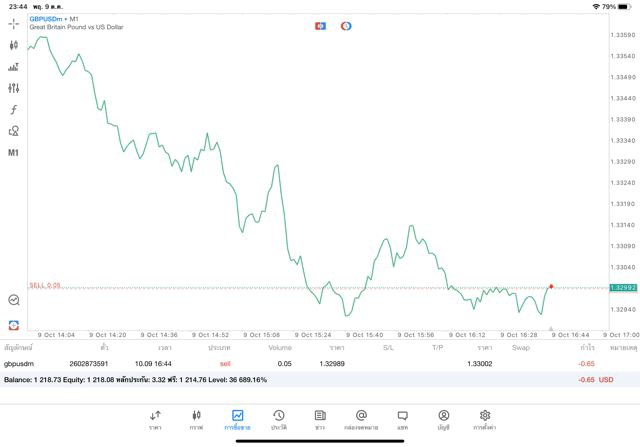Click the red SELL 0.05 price line marker
The height and width of the screenshot is (447, 640).
(x=45, y=285)
